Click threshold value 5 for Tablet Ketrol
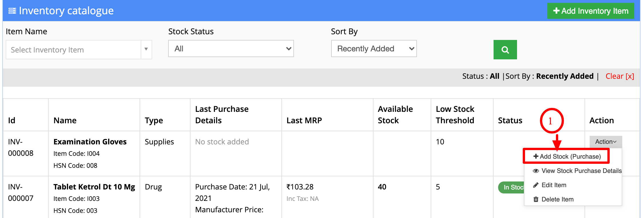The width and height of the screenshot is (644, 218). point(438,187)
